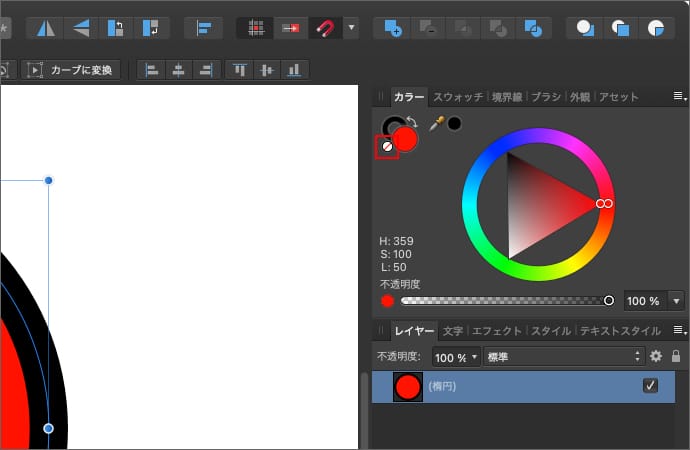Open the snapping options dropdown arrow

click(350, 28)
